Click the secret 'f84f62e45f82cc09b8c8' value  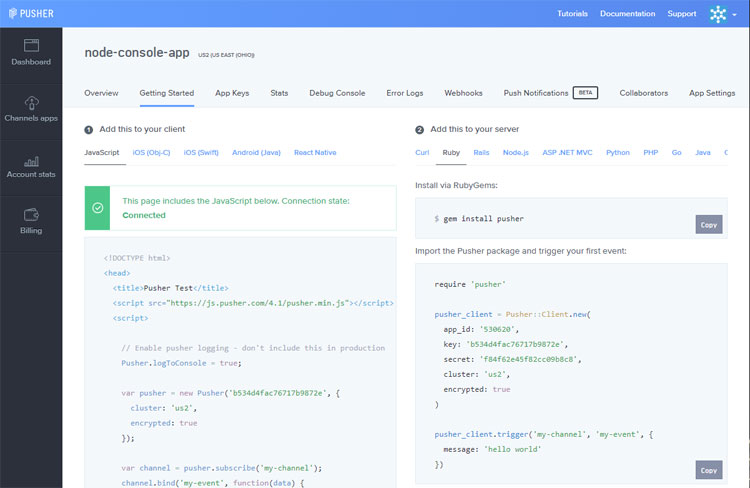pyautogui.click(x=529, y=359)
